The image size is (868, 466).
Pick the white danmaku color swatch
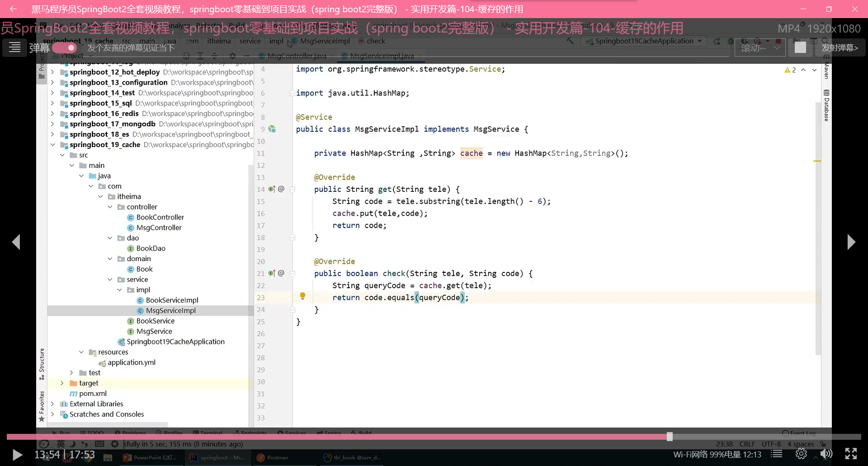[x=800, y=47]
